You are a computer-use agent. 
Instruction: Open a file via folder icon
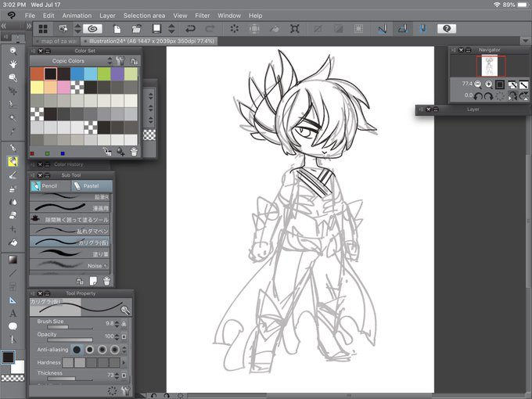(136, 29)
